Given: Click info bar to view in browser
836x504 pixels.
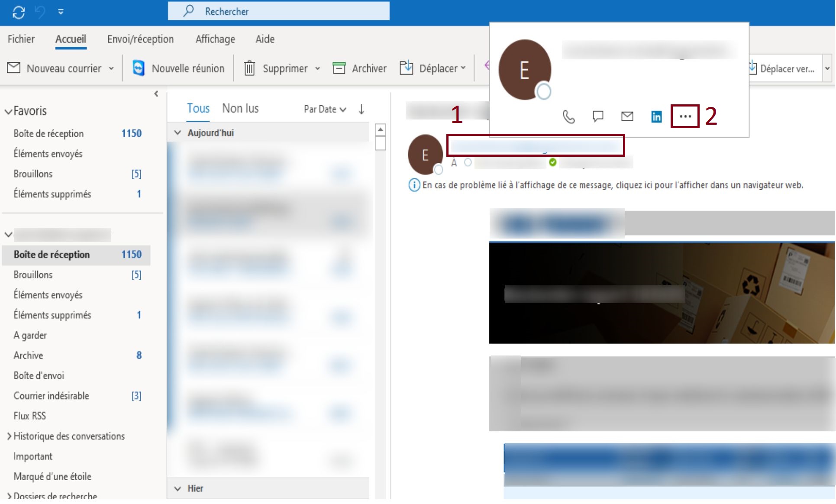Looking at the screenshot, I should click(x=612, y=185).
